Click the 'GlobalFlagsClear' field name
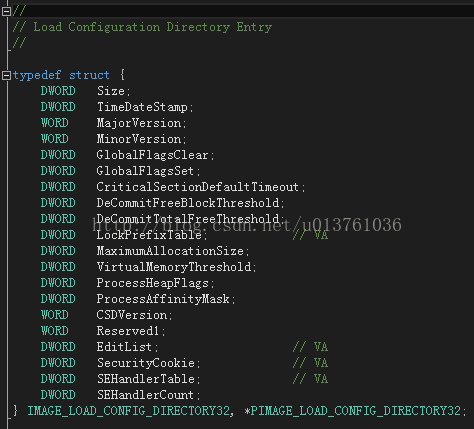 point(153,155)
